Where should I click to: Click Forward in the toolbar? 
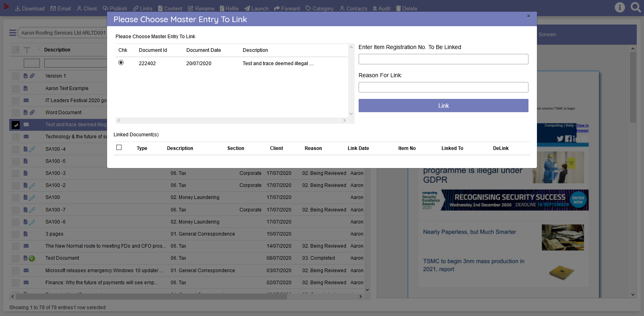coord(287,8)
